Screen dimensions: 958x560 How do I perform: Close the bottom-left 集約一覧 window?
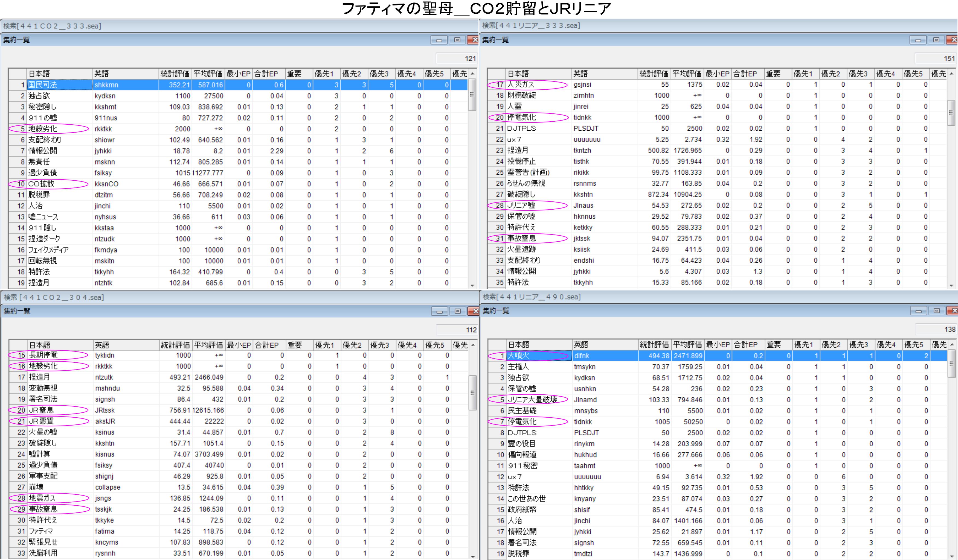coord(474,311)
